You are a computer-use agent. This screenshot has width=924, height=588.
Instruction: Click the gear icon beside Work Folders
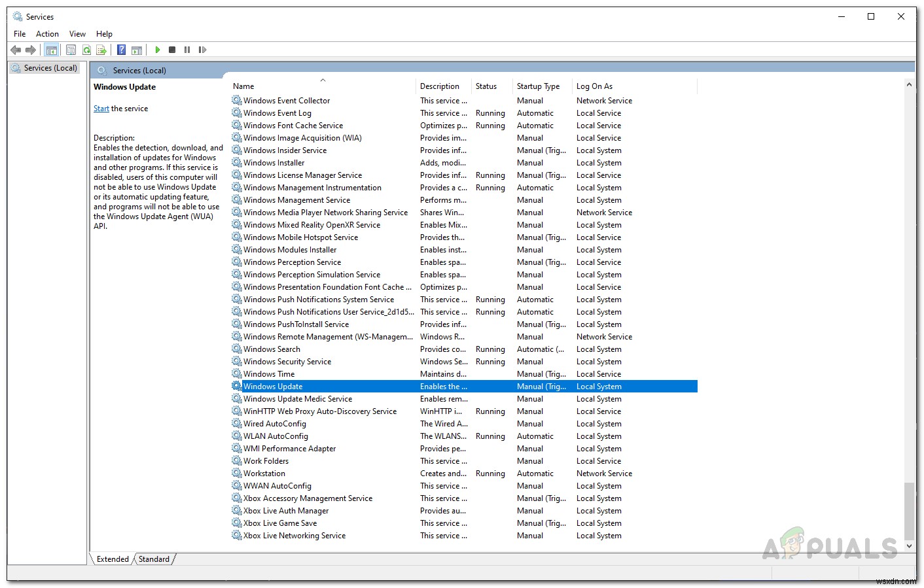(x=237, y=460)
